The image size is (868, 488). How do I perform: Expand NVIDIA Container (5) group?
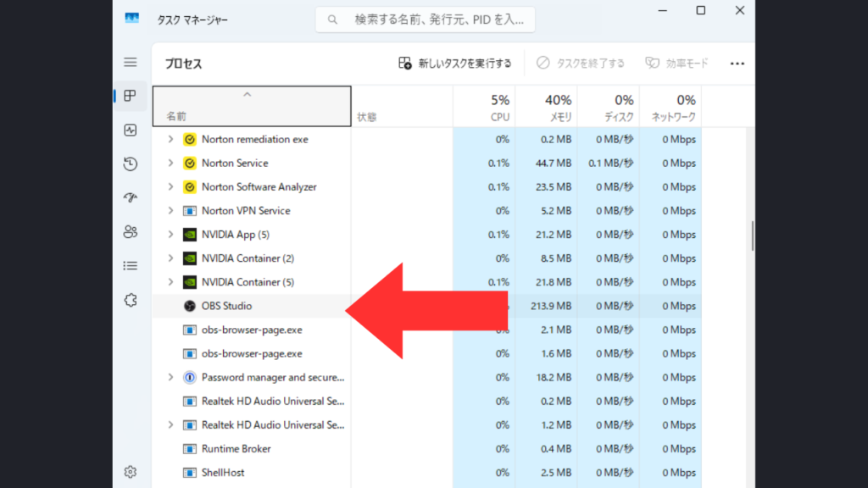[170, 282]
